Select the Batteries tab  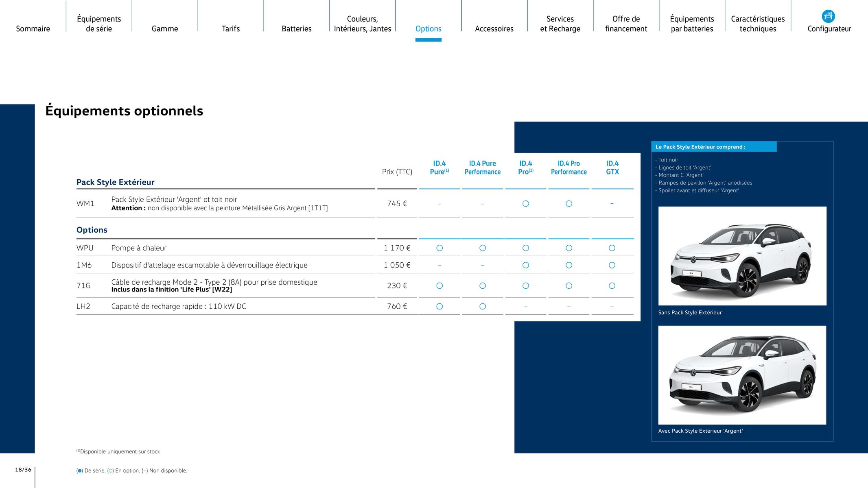(x=297, y=29)
